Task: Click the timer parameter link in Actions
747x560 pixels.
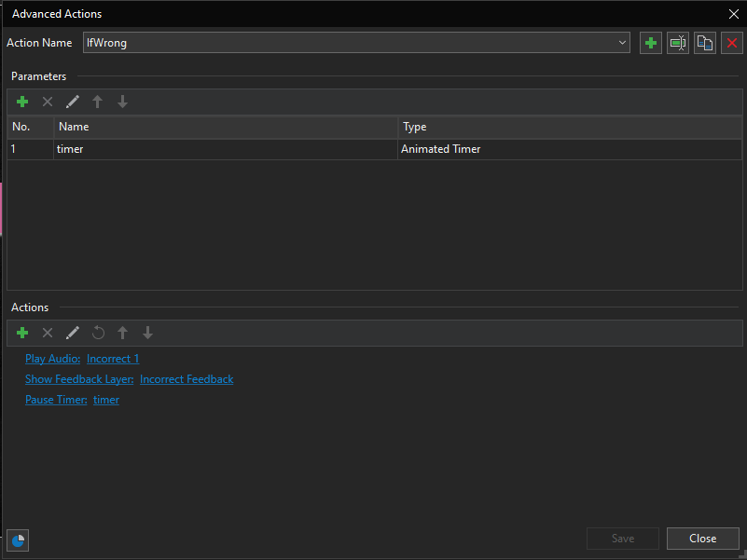Action: click(x=106, y=400)
